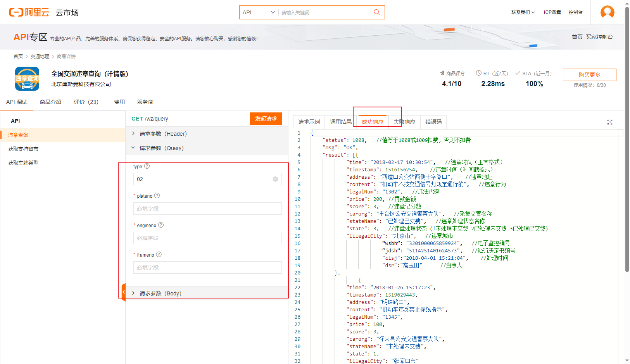Open 控制台 link in header
The height and width of the screenshot is (364, 630).
pos(576,12)
